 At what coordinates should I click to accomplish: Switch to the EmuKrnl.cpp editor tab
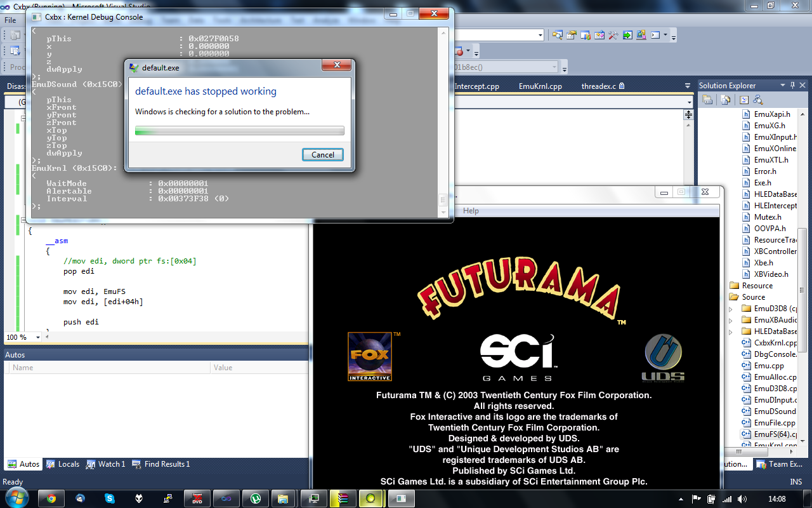click(540, 86)
